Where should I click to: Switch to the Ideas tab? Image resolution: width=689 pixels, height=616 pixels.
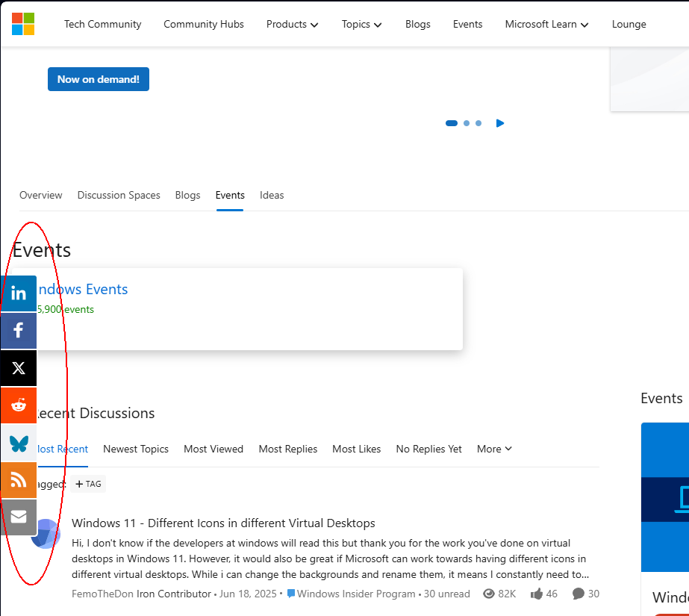coord(272,195)
